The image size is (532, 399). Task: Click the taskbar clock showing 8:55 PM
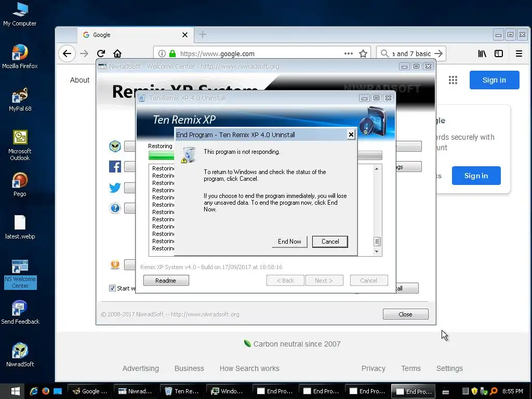click(512, 391)
